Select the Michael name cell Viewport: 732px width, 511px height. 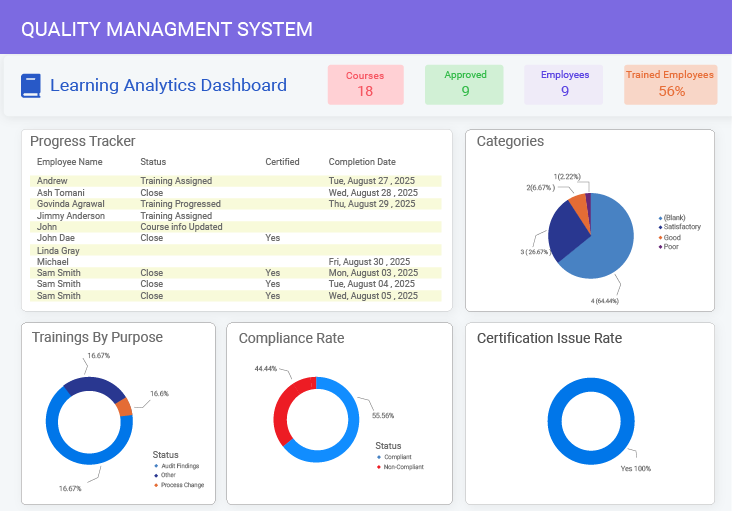point(53,262)
